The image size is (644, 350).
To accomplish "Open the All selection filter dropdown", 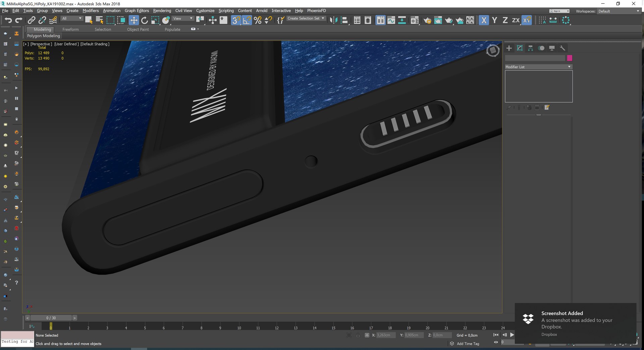I will point(72,18).
